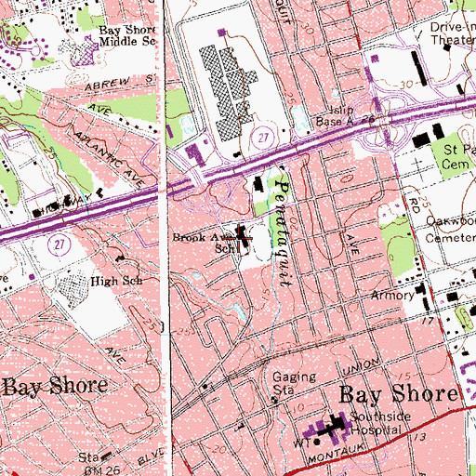Select the "Gaging Sta" label

click(x=294, y=383)
